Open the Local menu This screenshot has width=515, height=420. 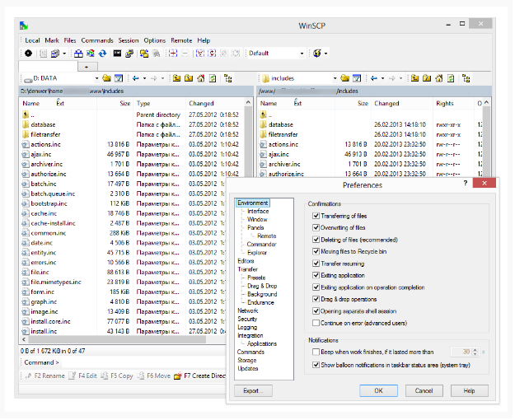coord(32,40)
